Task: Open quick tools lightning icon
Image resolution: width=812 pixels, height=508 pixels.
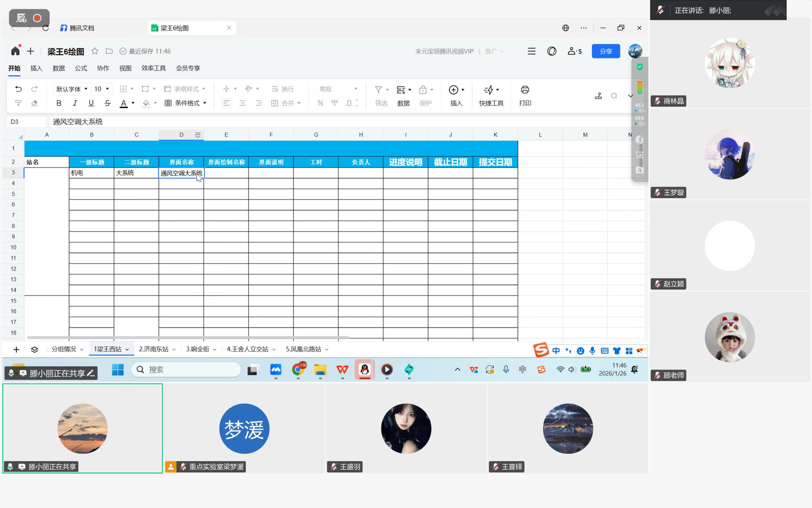Action: coord(488,90)
